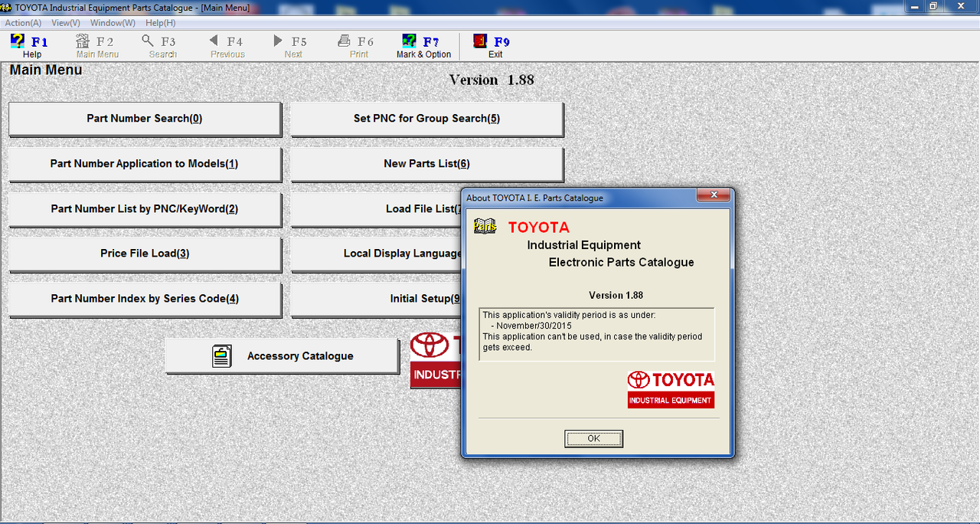Open Local Display Language button
The image size is (980, 524).
coord(376,254)
